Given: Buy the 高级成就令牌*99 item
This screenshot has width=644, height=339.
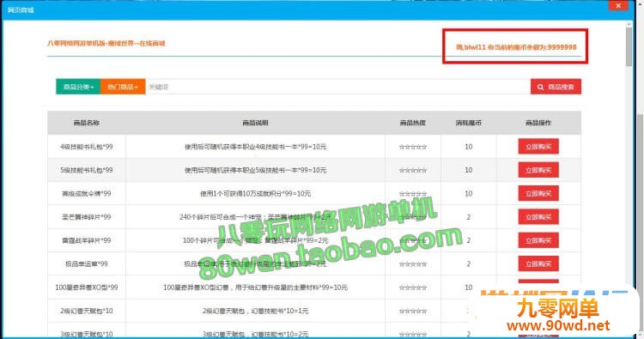Looking at the screenshot, I should [x=538, y=193].
